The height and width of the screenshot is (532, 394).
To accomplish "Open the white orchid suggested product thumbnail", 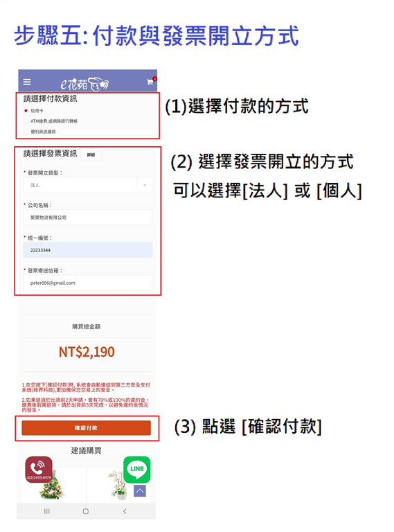I will 119,485.
